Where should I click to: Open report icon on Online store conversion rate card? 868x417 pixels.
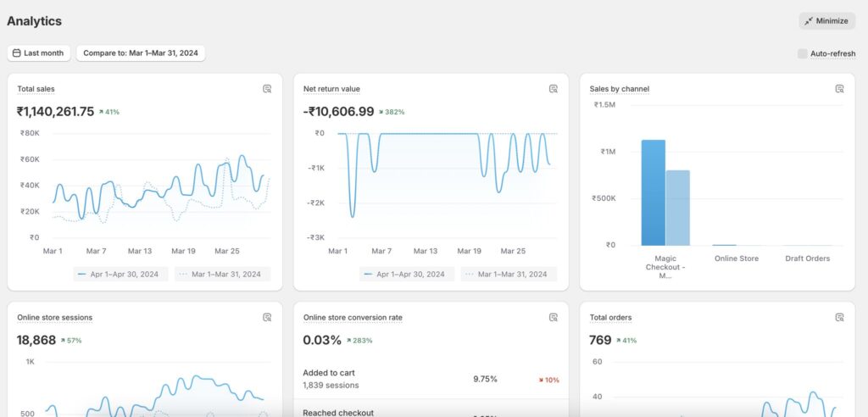point(554,318)
